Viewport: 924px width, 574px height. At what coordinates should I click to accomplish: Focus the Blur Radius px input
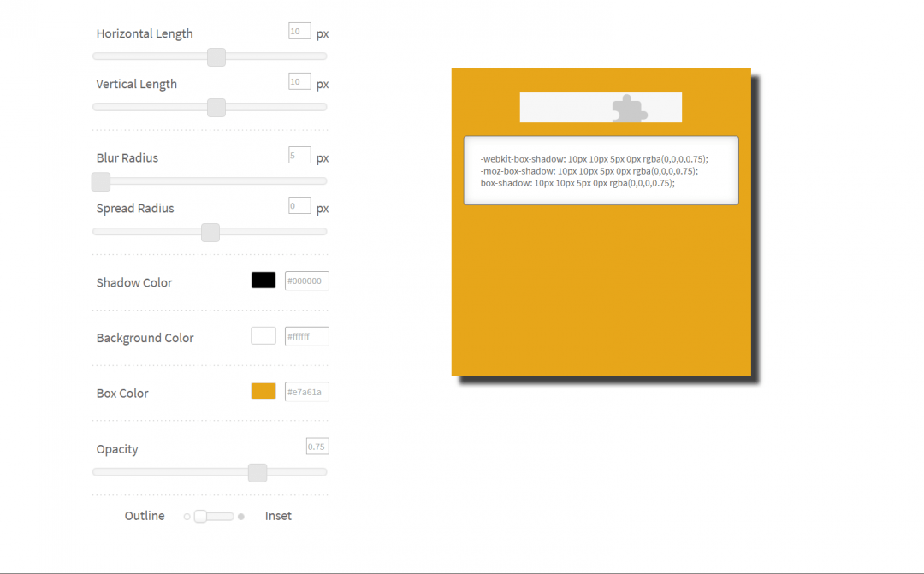coord(299,156)
